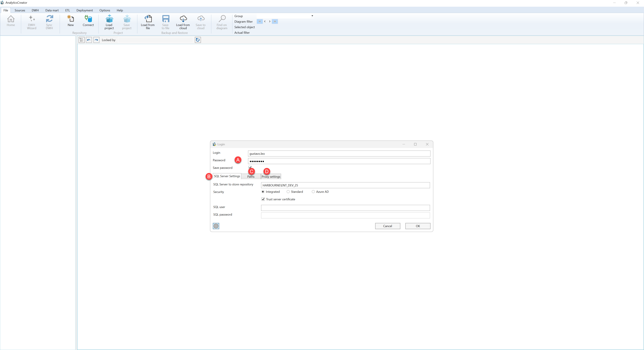Open the gear settings in Login dialog

click(x=216, y=226)
